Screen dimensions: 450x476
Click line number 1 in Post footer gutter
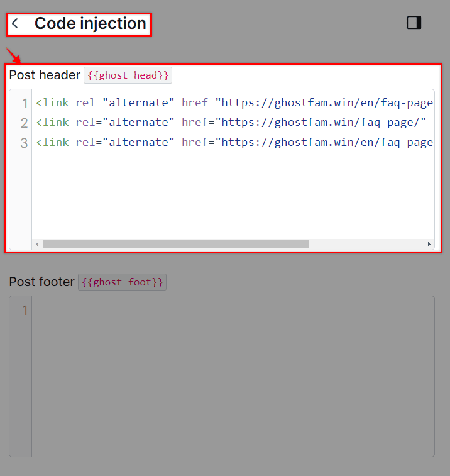click(x=25, y=311)
